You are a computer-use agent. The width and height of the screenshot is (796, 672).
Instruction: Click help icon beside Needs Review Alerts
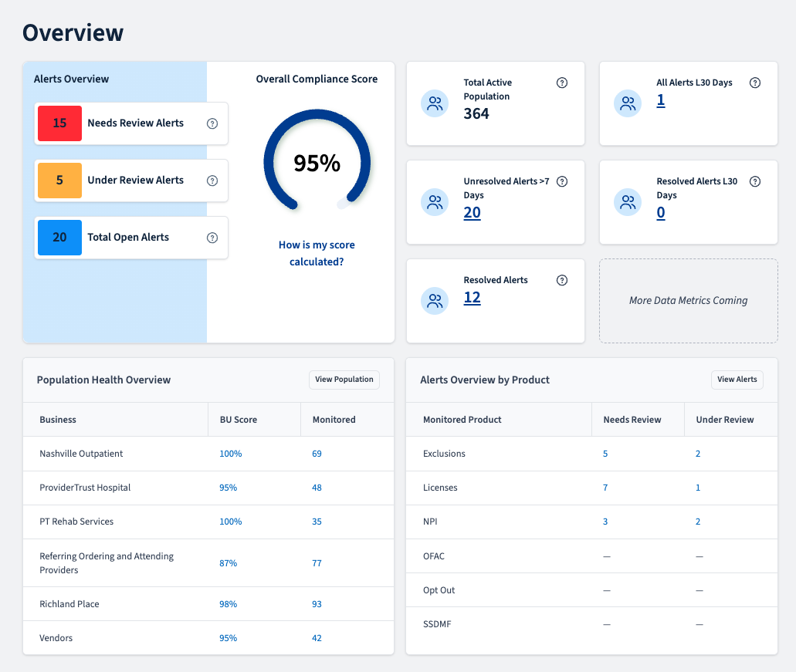212,123
